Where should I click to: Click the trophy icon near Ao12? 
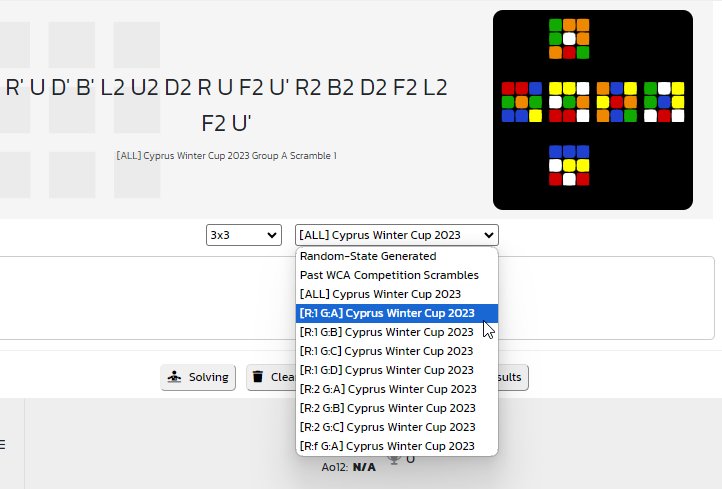[394, 459]
